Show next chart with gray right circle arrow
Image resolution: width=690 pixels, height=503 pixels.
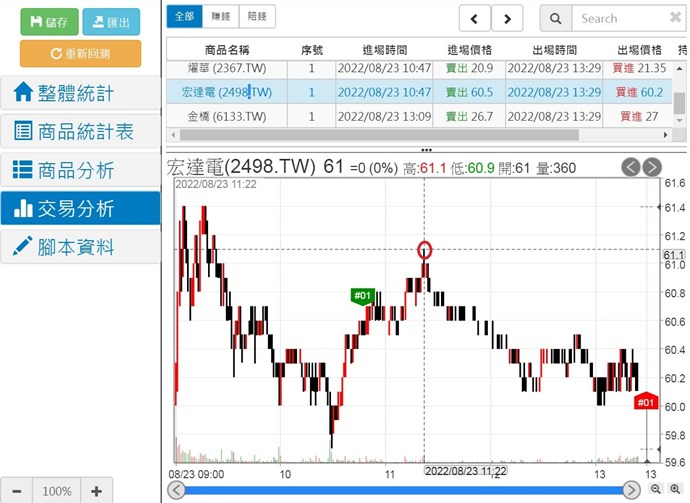[652, 167]
